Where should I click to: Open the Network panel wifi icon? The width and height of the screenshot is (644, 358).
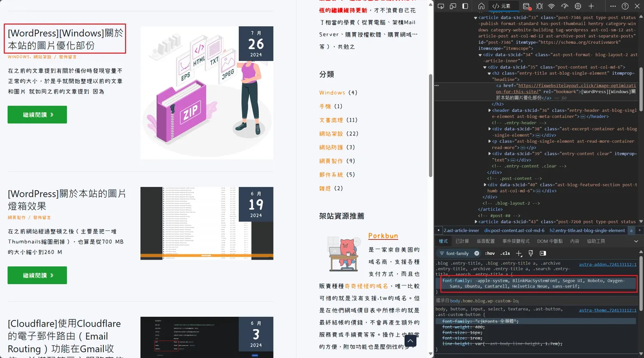coord(552,6)
